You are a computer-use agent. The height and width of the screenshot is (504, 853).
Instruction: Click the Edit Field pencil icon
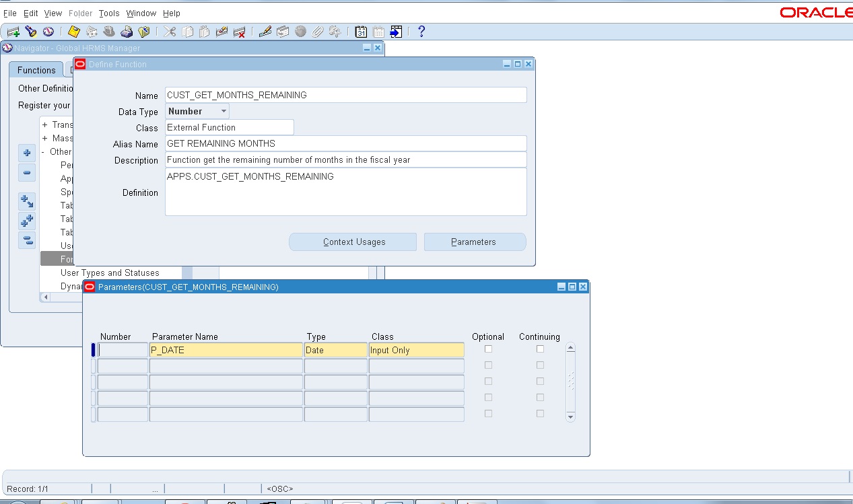[265, 32]
